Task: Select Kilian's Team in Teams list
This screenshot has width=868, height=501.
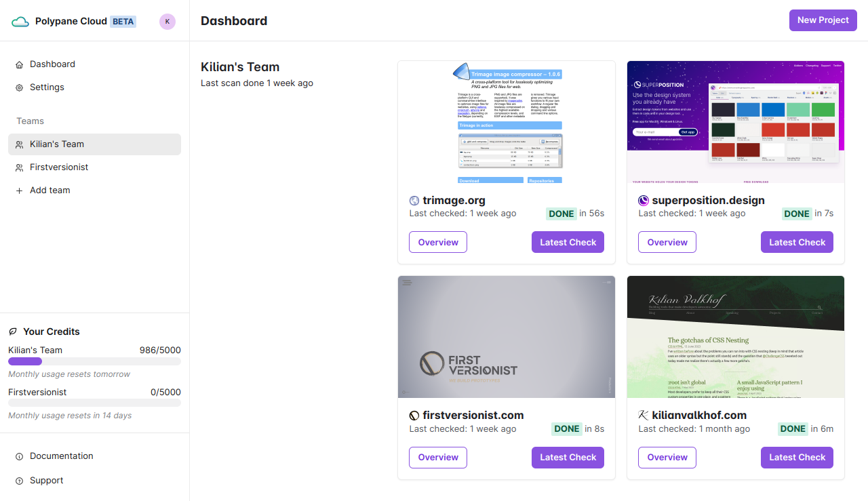Action: 94,144
